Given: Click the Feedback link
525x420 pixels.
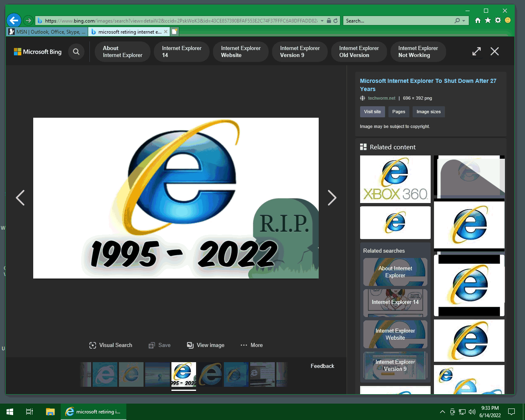Looking at the screenshot, I should [x=322, y=366].
